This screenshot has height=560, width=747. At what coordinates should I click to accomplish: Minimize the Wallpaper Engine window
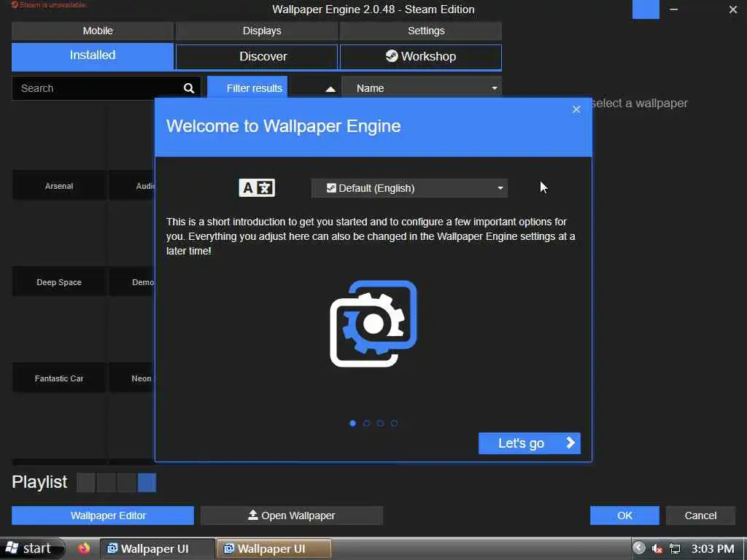673,9
